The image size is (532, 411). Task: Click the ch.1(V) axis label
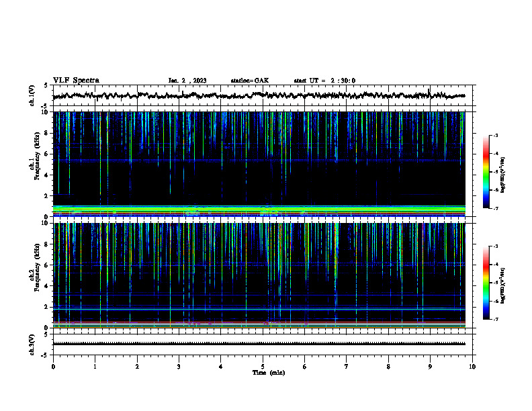(32, 95)
